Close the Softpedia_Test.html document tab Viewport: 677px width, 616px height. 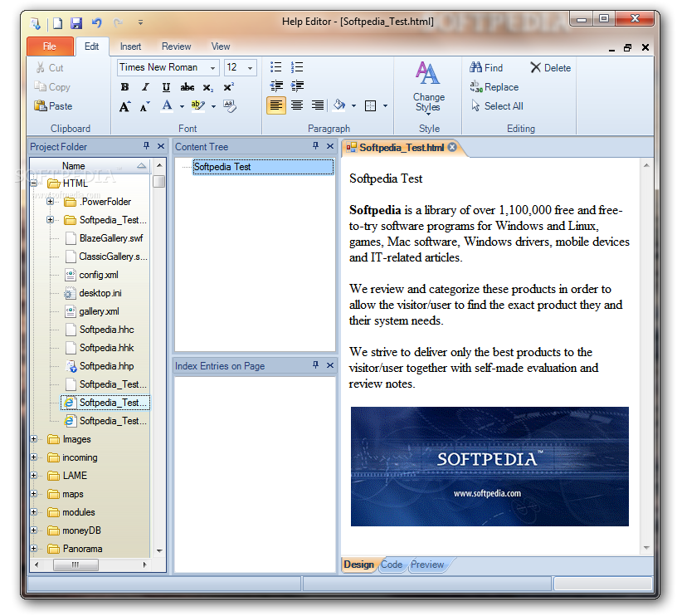[x=452, y=147]
